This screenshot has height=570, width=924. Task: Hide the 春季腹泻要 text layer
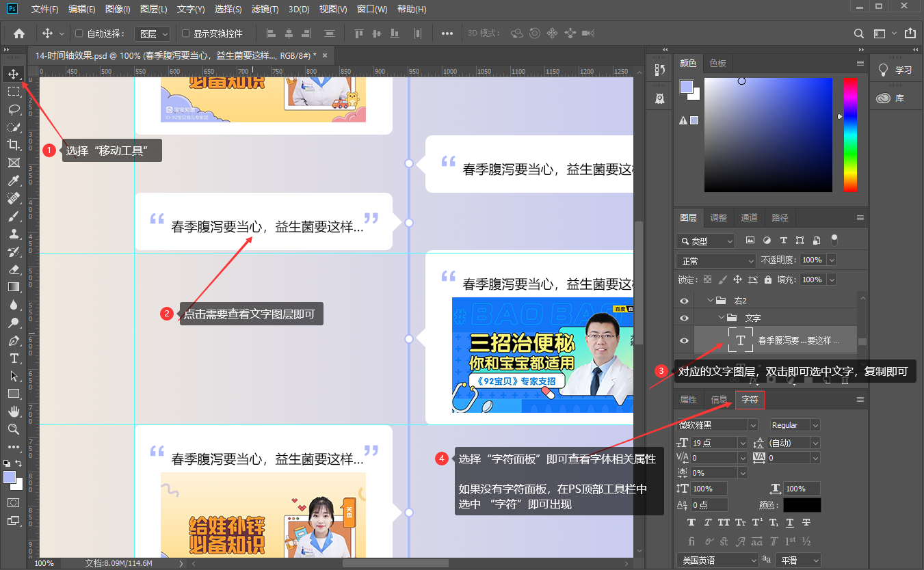pyautogui.click(x=684, y=340)
